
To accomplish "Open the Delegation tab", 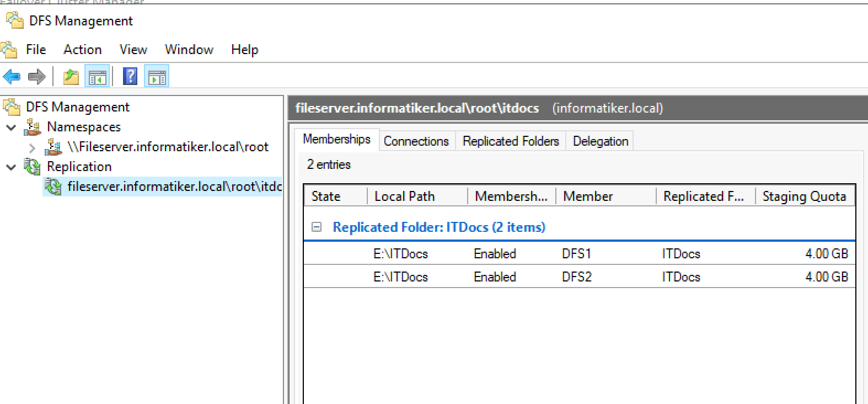I will [x=601, y=141].
